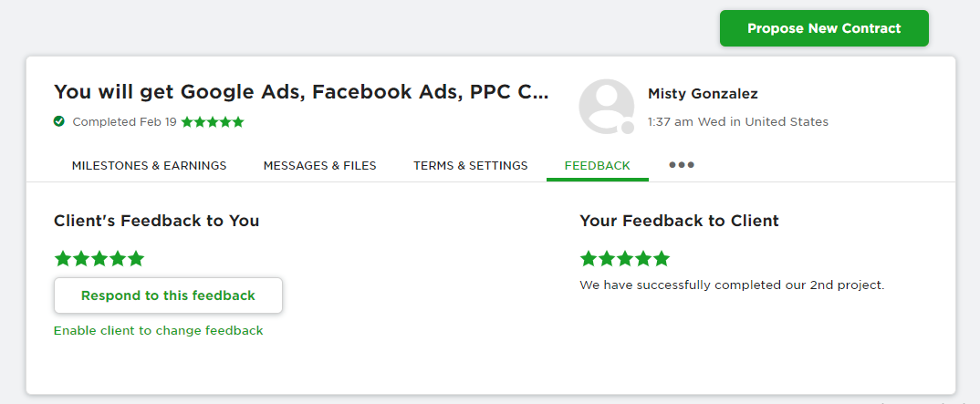Click the green completed checkmark icon

59,121
